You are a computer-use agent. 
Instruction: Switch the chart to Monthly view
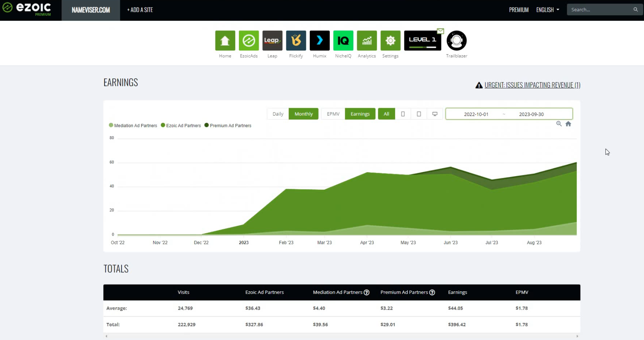pos(303,114)
